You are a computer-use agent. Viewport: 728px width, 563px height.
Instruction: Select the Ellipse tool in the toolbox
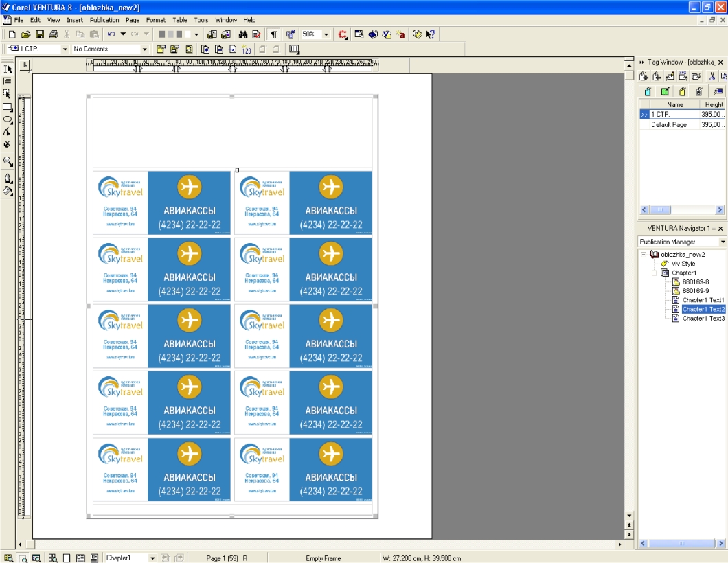click(x=8, y=119)
